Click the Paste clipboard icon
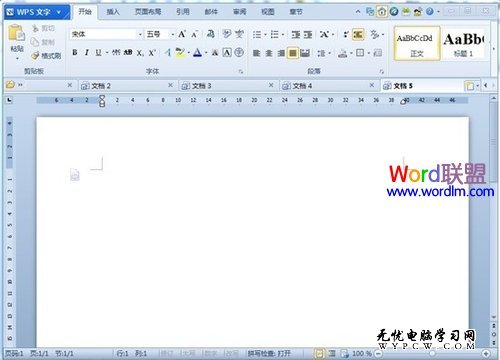 (x=17, y=33)
